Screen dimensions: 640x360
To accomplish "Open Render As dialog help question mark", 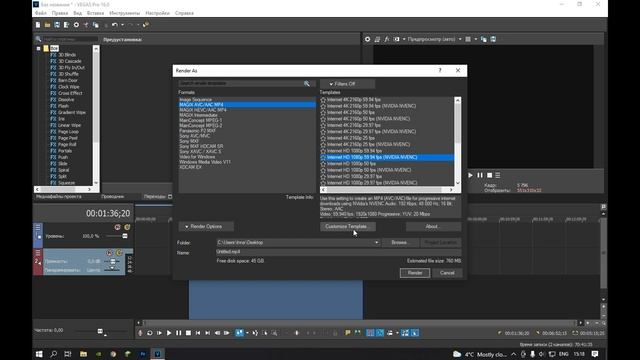I will [440, 71].
